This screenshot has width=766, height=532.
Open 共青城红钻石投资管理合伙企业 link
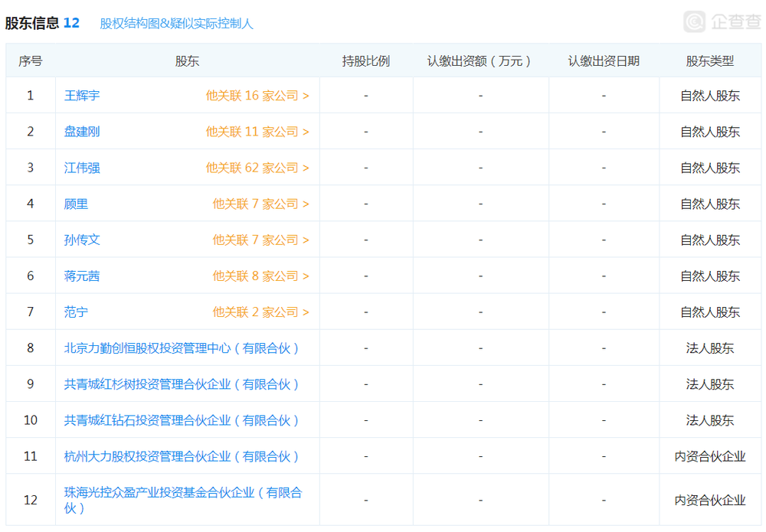point(182,420)
